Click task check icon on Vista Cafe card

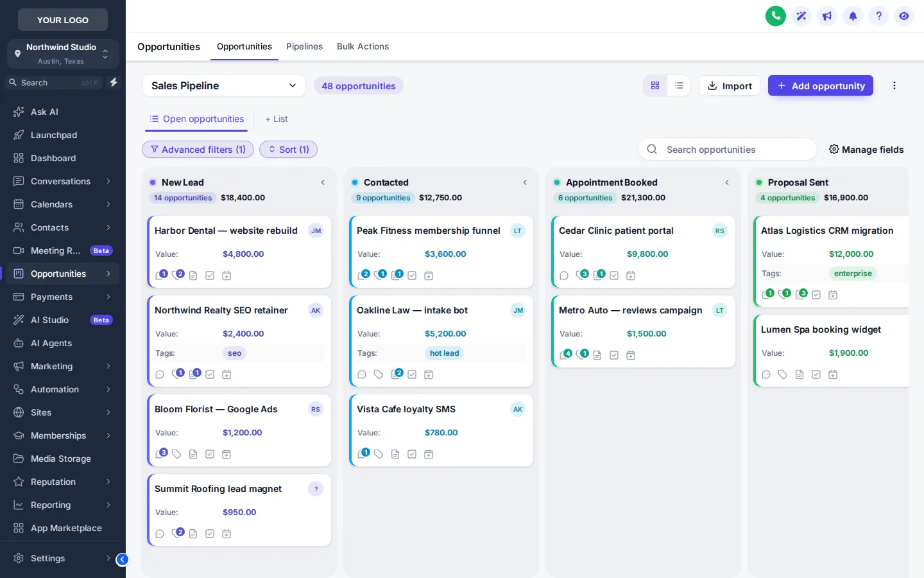pyautogui.click(x=412, y=454)
